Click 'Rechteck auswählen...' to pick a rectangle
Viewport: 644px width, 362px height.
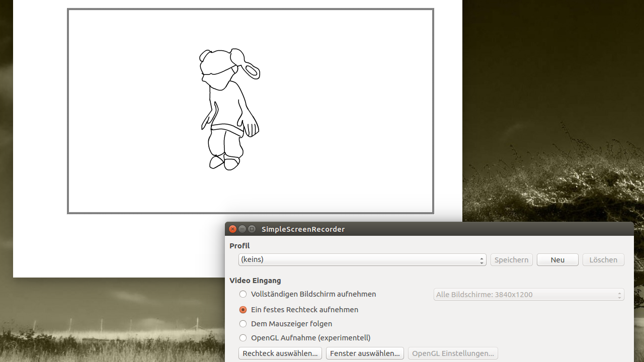pyautogui.click(x=280, y=353)
